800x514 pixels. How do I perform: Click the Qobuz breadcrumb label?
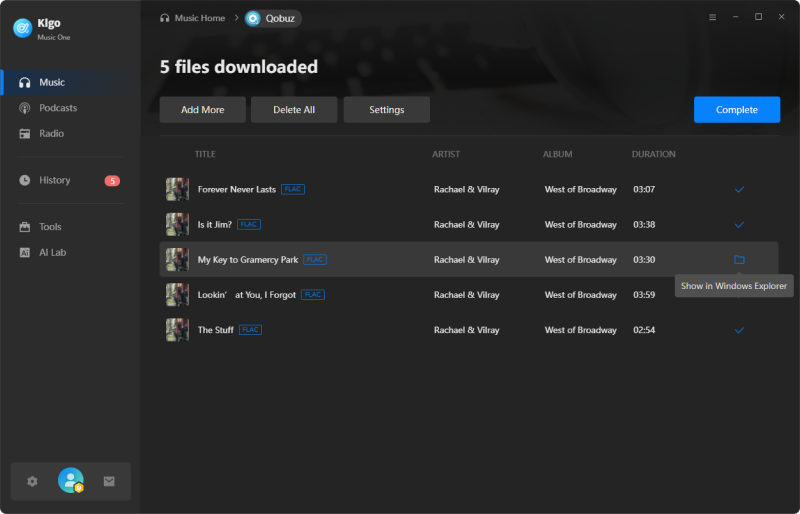click(x=280, y=18)
